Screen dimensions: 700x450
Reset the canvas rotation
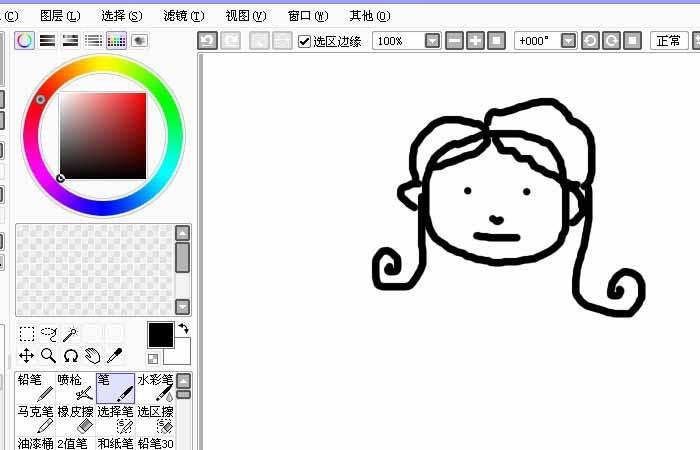(633, 41)
